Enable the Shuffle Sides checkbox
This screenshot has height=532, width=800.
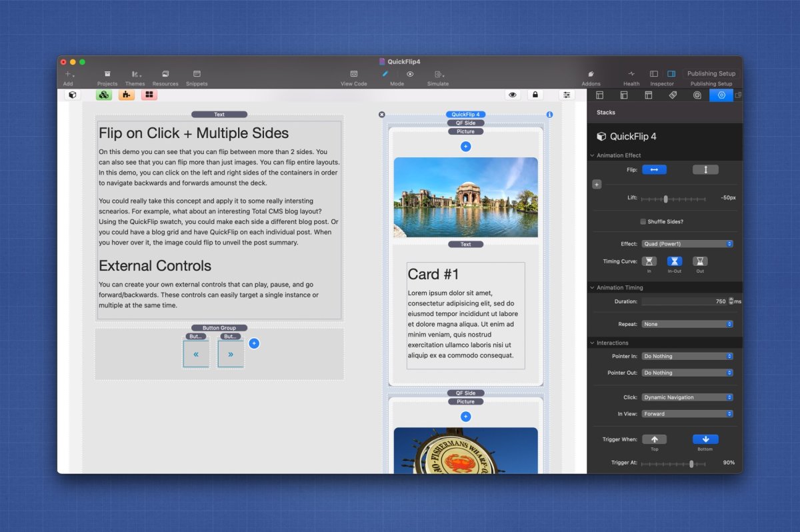[x=643, y=221]
